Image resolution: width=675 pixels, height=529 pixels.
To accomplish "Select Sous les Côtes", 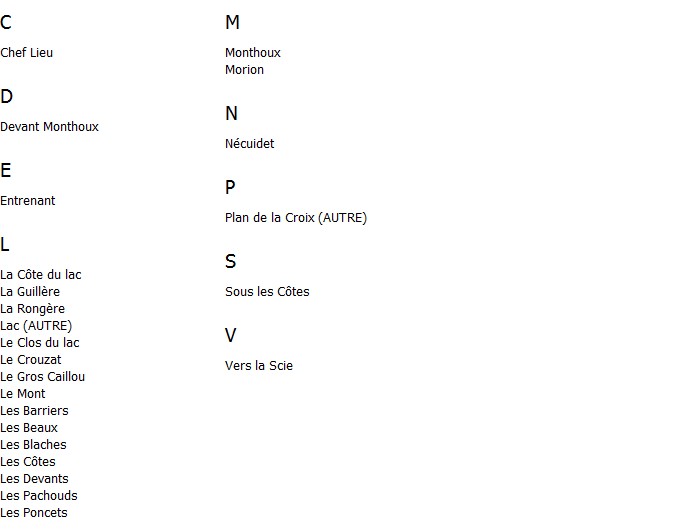I will (267, 292).
